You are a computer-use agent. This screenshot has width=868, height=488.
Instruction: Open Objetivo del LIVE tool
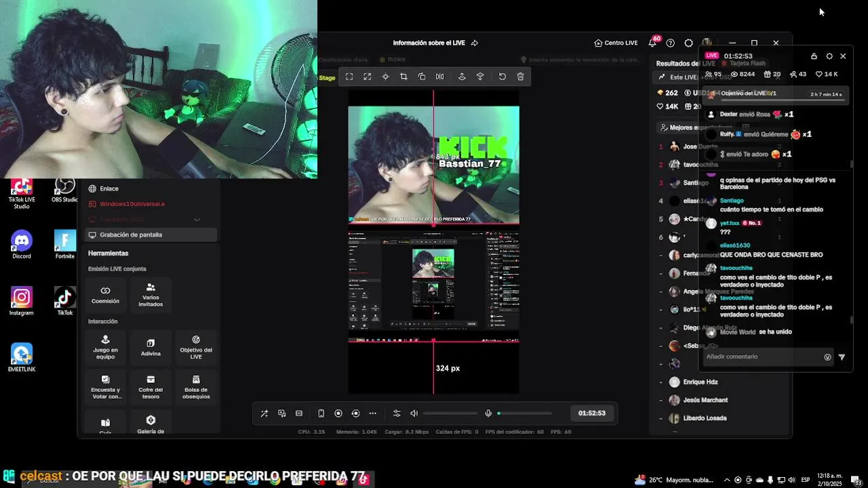click(x=196, y=347)
